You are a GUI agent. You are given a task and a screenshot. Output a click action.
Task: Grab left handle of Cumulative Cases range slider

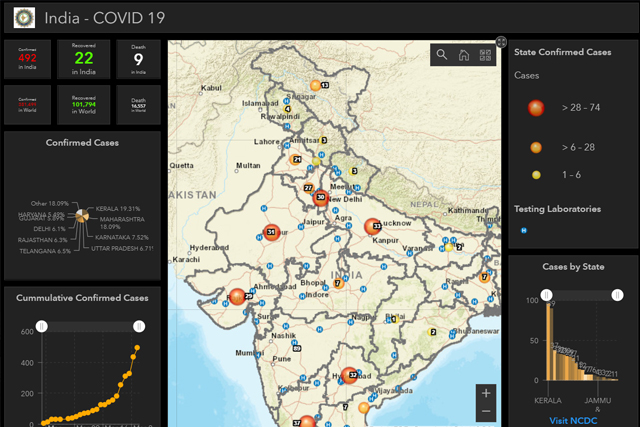pos(42,326)
